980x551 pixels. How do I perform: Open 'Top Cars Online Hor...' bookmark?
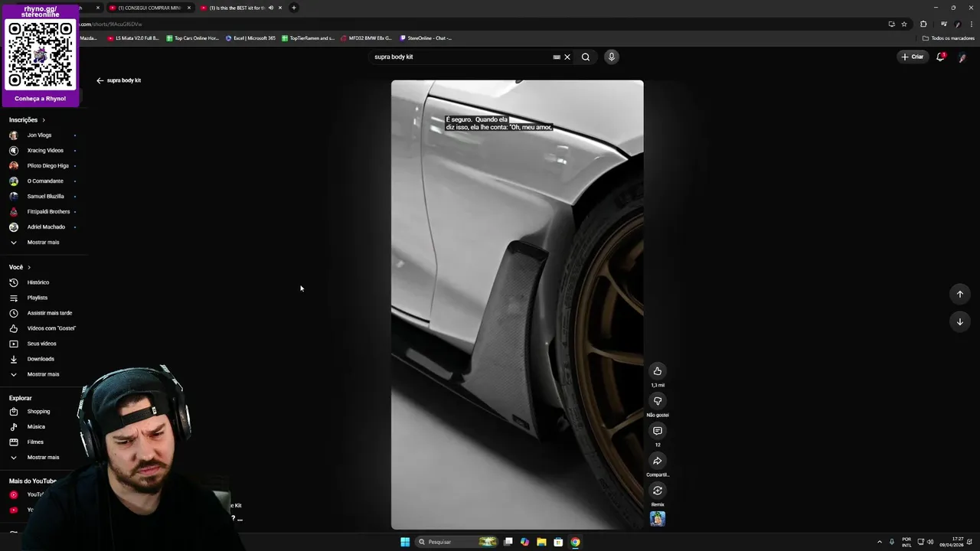pos(192,38)
